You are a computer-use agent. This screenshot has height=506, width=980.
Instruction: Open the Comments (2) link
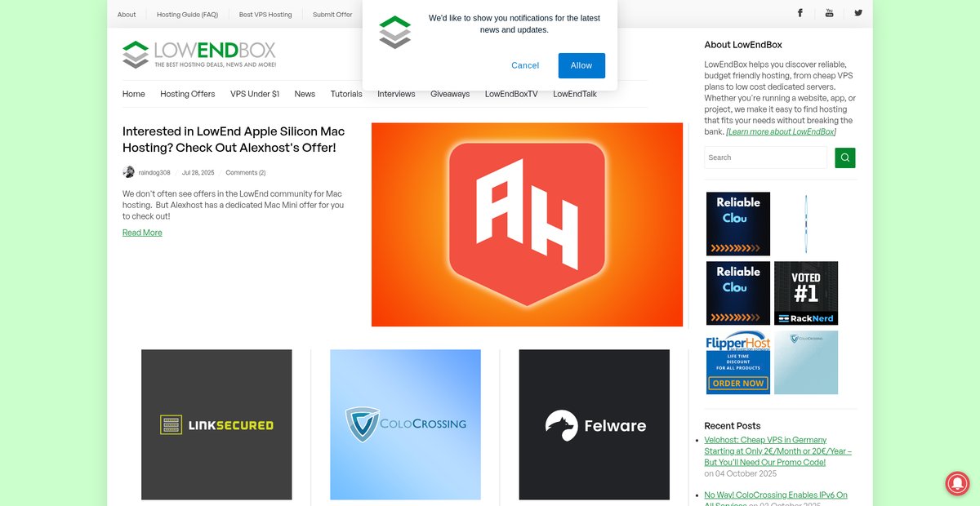tap(245, 172)
